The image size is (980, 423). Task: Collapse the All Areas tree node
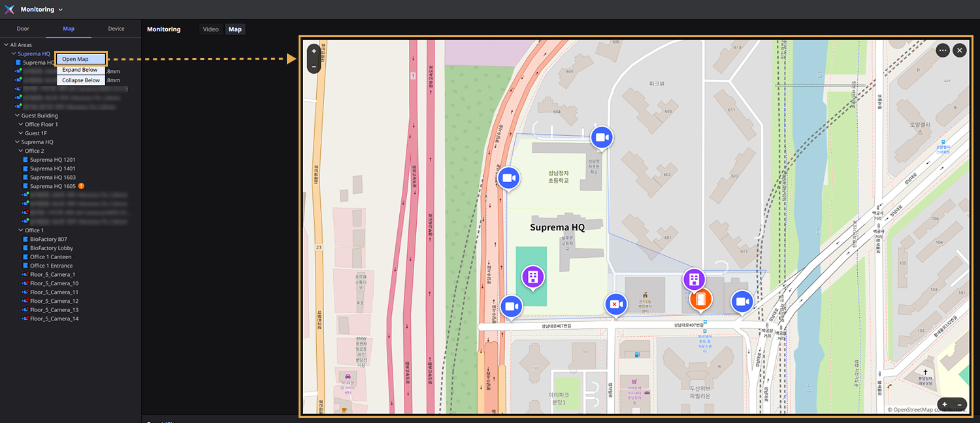6,45
